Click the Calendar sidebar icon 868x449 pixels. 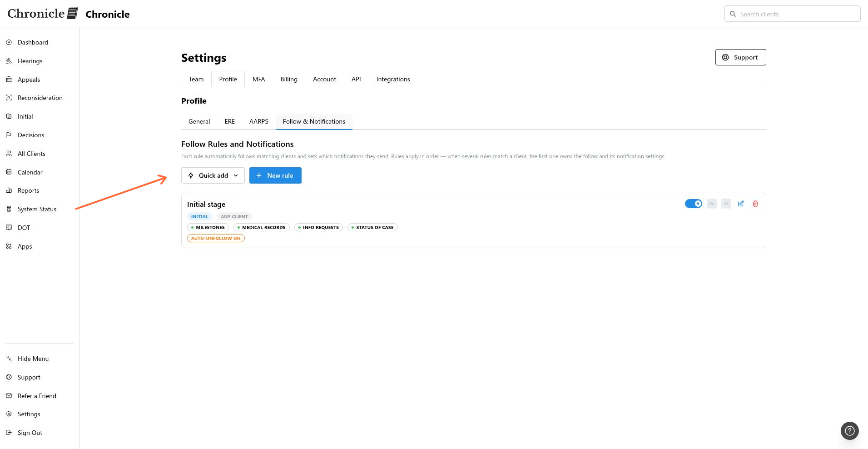(x=9, y=172)
